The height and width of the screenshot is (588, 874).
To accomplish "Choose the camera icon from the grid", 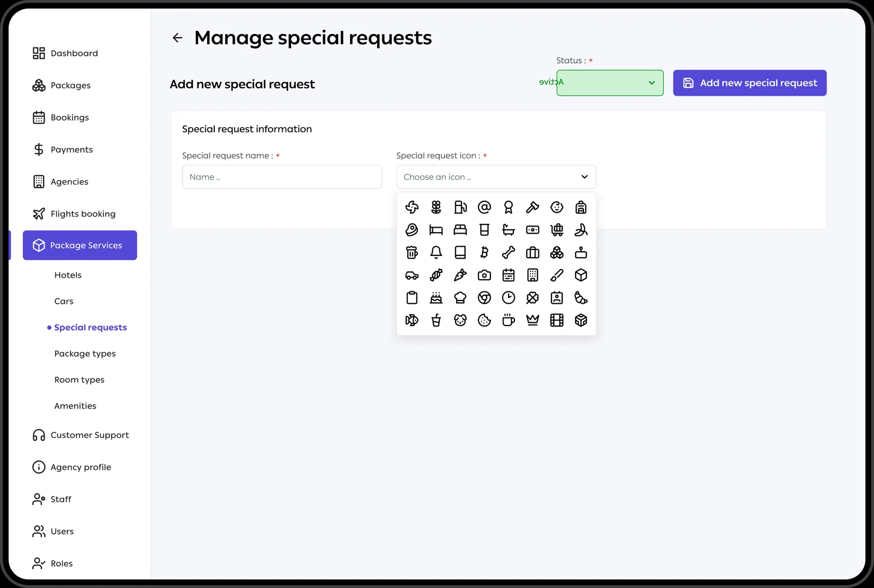I will (484, 275).
